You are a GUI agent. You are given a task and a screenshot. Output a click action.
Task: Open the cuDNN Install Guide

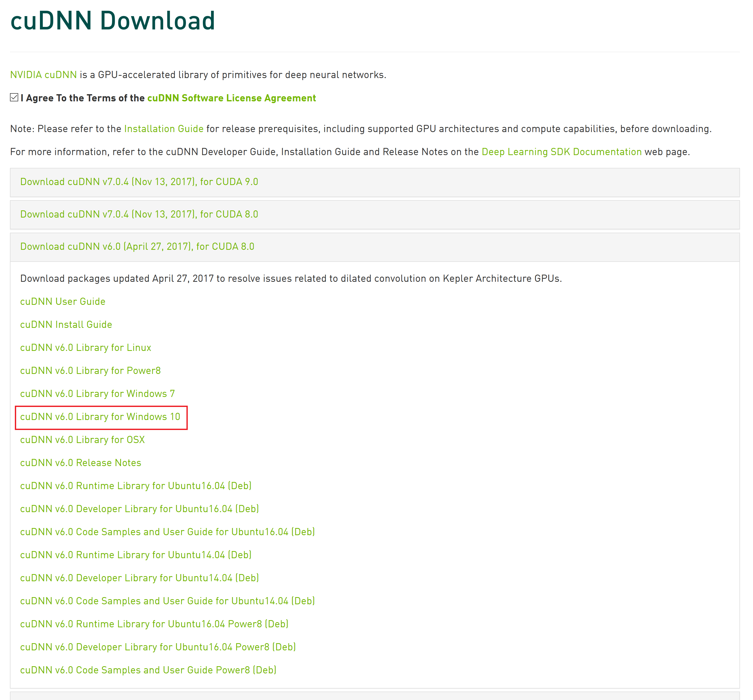pos(66,325)
